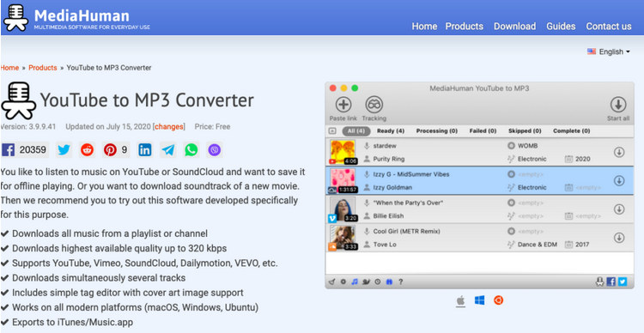644x333 pixels.
Task: Open the Tracking mask icon
Action: click(374, 105)
